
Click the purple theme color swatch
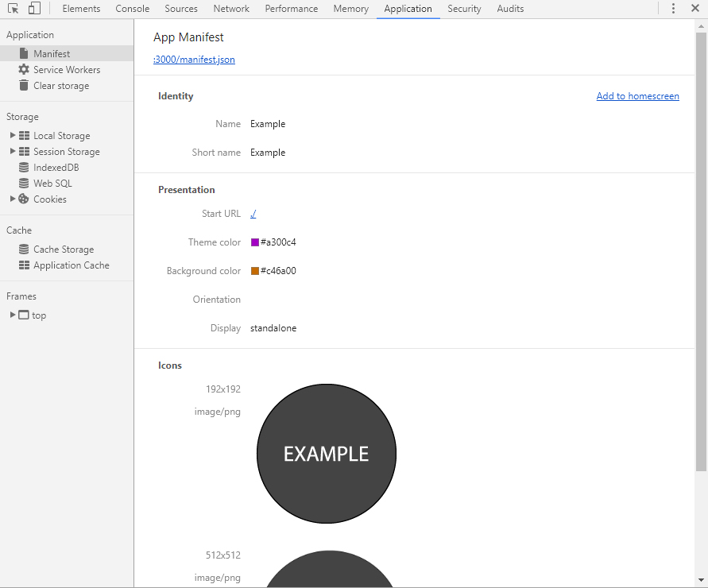255,242
